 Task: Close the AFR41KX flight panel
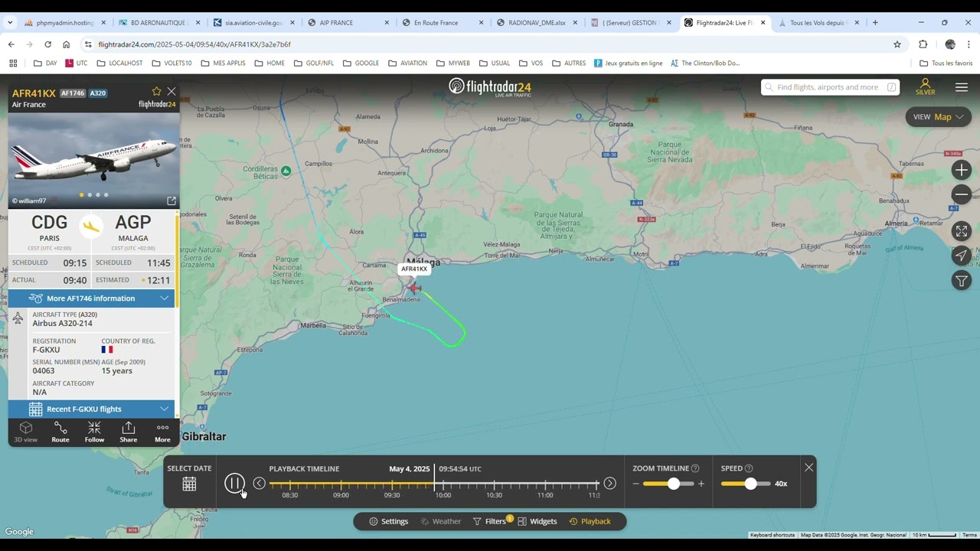pos(171,92)
